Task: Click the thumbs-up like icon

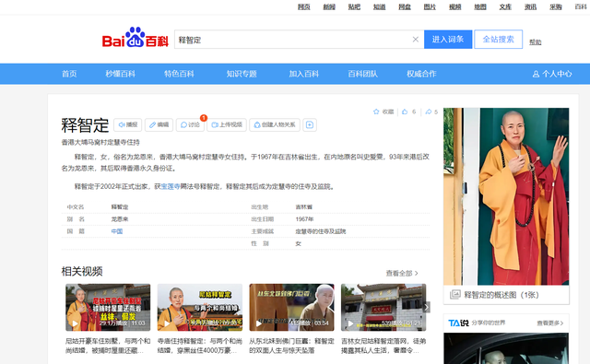Action: 405,112
